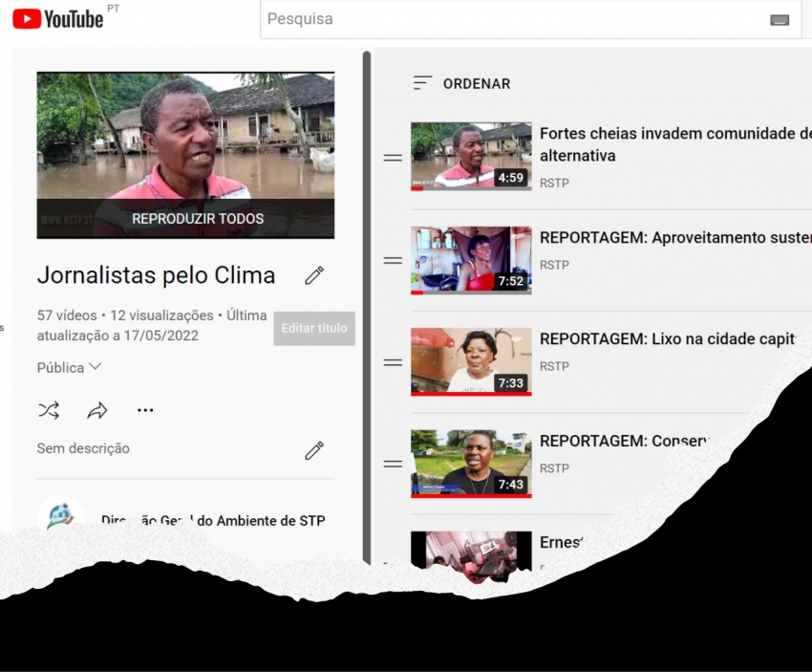
Task: Edit playlist title with pencil icon
Action: pyautogui.click(x=313, y=275)
